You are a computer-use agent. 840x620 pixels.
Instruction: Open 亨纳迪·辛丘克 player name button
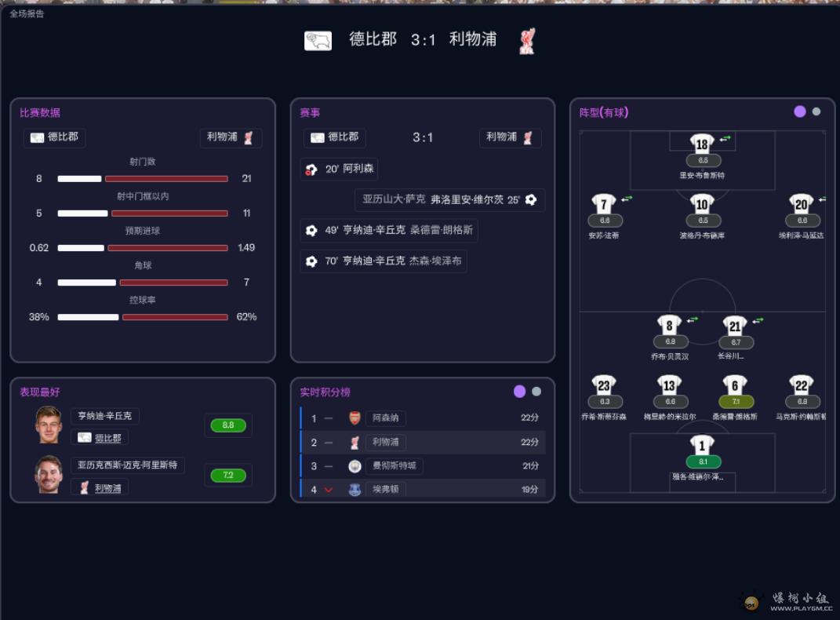(x=105, y=416)
